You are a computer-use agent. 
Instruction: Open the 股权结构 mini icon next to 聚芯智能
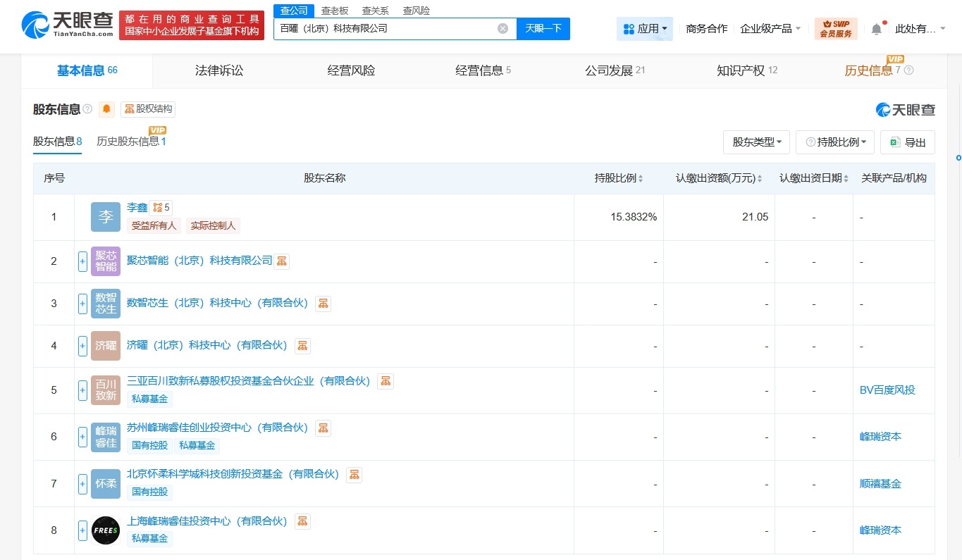(281, 261)
